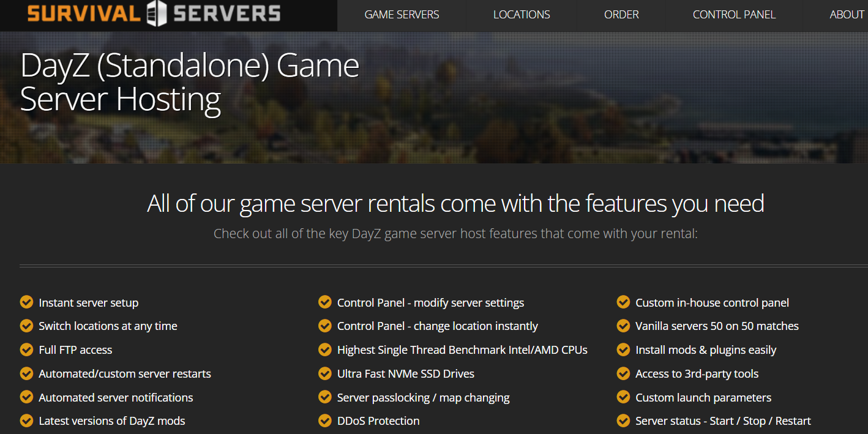Click checkmark icon beside Server passlocking / map changing
Screen dimensions: 868x434
click(x=325, y=397)
